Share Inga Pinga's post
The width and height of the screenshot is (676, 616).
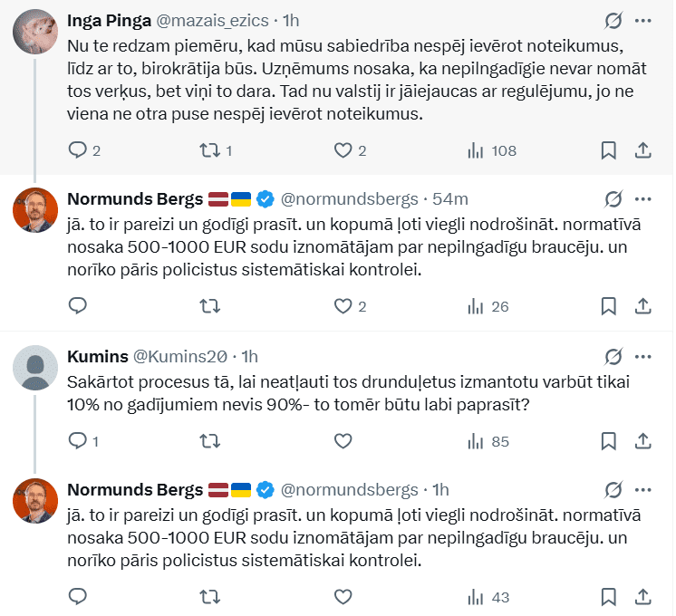point(642,150)
